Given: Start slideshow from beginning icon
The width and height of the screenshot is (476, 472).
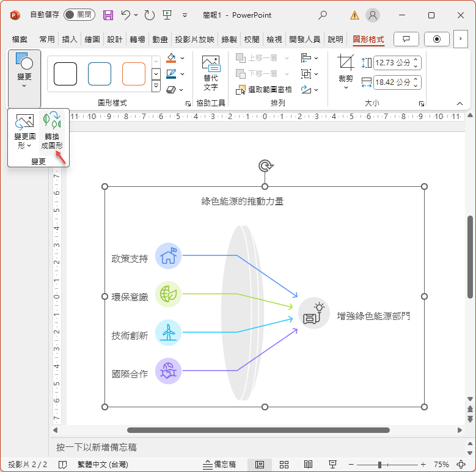Looking at the screenshot, I should [167, 15].
